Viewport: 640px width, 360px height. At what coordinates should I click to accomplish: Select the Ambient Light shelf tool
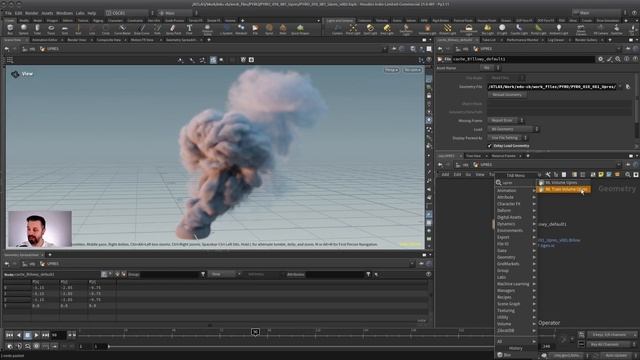558,29
